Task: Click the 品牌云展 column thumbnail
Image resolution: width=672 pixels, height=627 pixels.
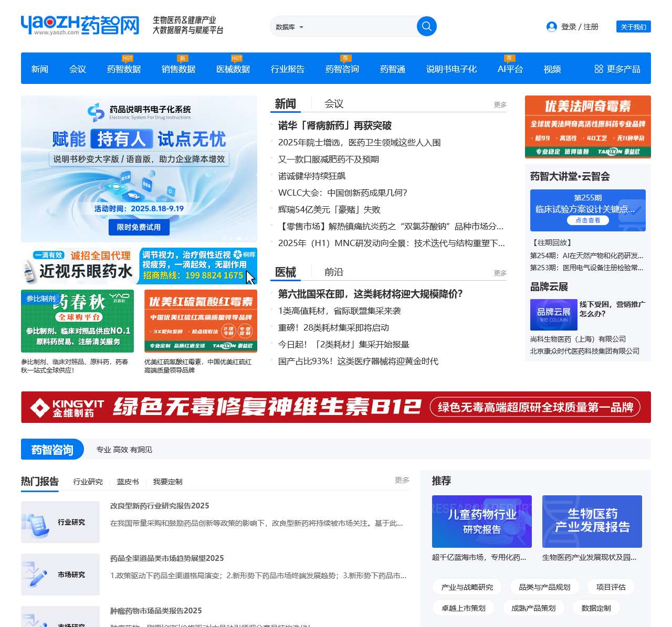Action: click(x=553, y=314)
